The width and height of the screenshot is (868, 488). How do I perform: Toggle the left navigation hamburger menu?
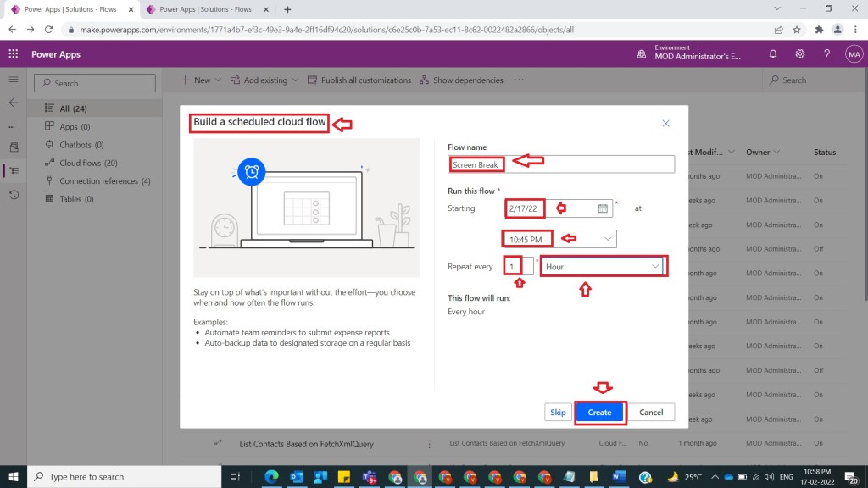click(x=14, y=80)
